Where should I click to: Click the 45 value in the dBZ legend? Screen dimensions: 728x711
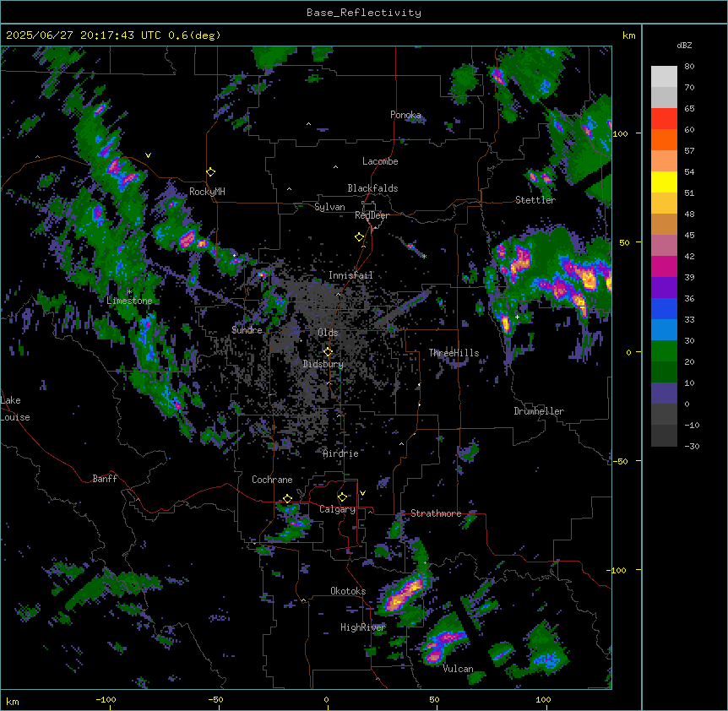(689, 236)
